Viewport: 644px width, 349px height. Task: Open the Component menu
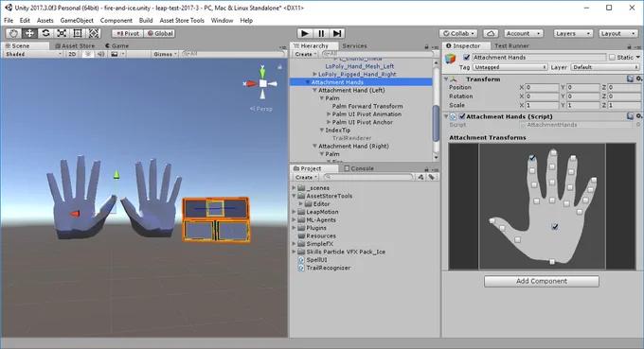[116, 20]
